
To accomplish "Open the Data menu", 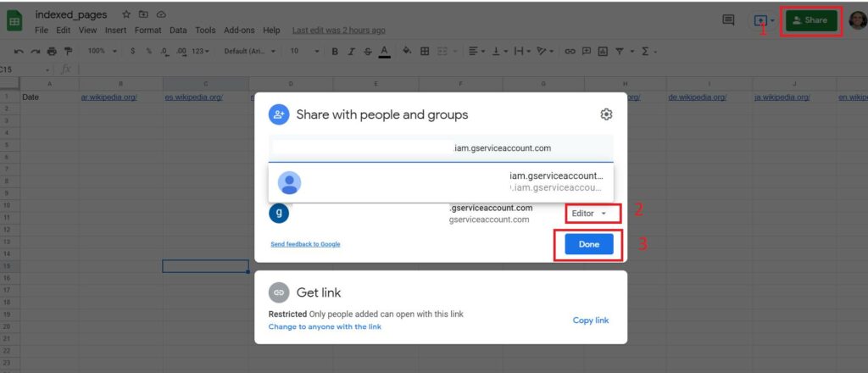I will click(178, 31).
